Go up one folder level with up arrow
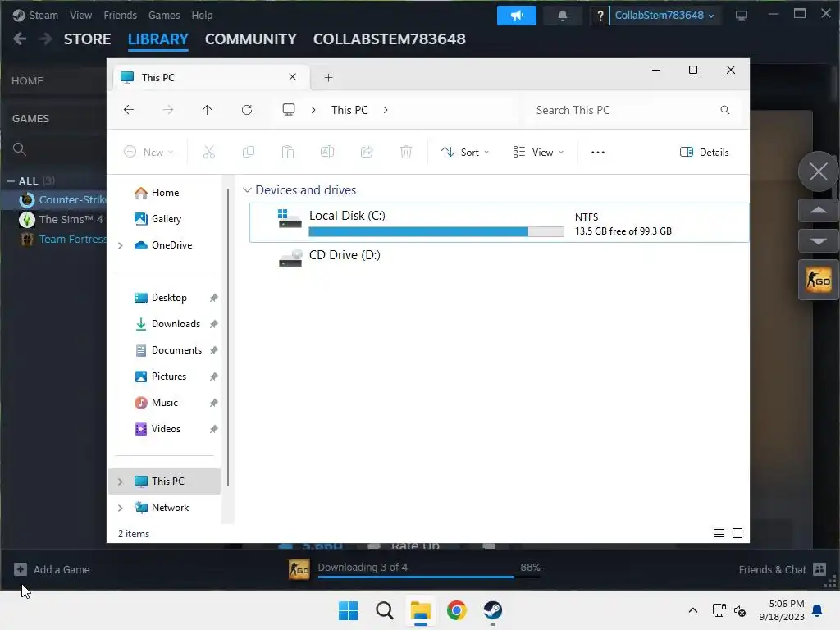840x630 pixels. [x=208, y=110]
